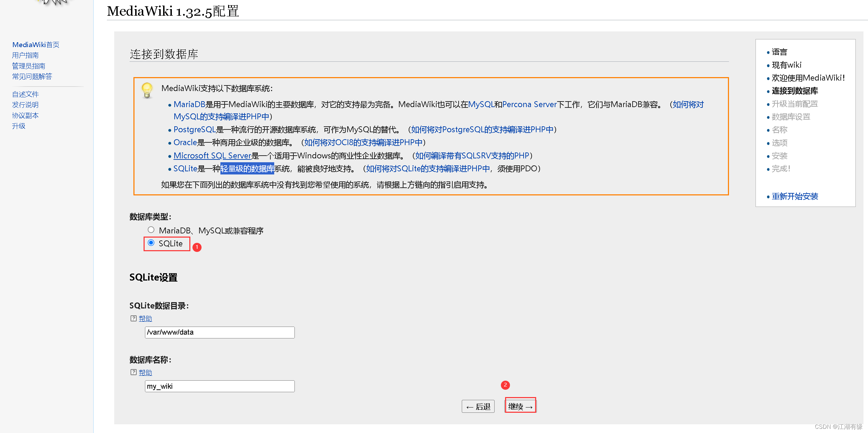Open 用户指南 sidebar link
The width and height of the screenshot is (868, 433).
click(25, 55)
